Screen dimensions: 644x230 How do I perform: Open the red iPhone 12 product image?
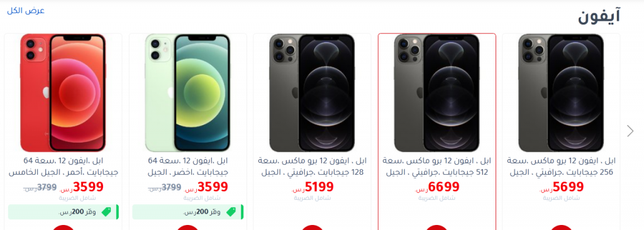(63, 93)
